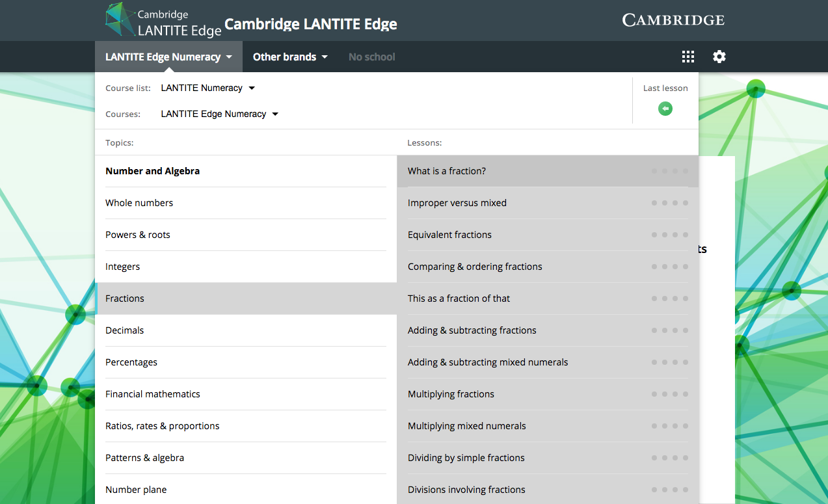Open lesson Multiplying fractions
The image size is (828, 504).
click(548, 394)
